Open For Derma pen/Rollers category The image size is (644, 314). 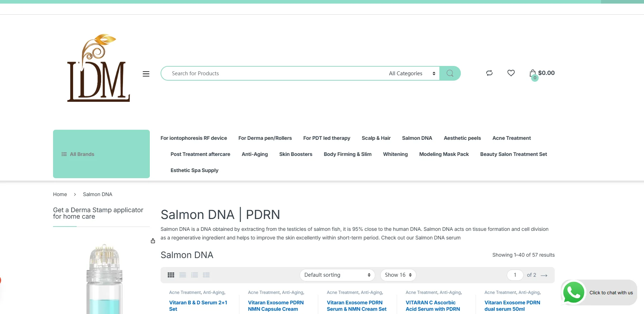tap(265, 138)
